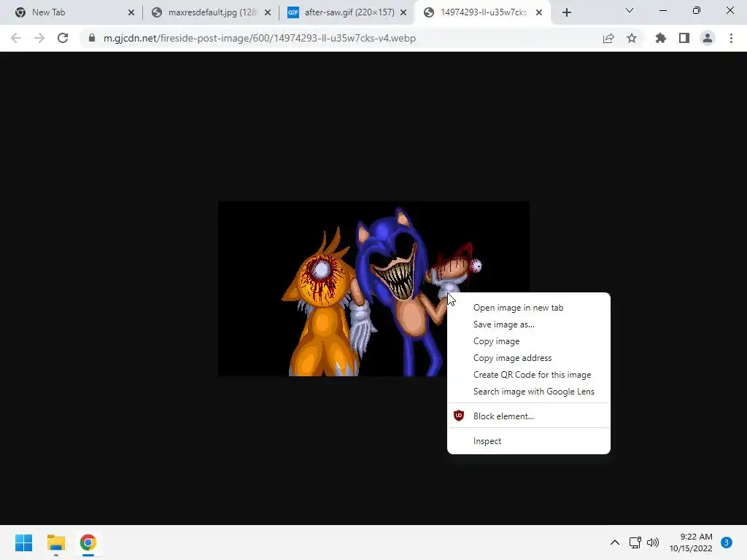Show hidden system tray icons
The height and width of the screenshot is (560, 747).
[615, 542]
